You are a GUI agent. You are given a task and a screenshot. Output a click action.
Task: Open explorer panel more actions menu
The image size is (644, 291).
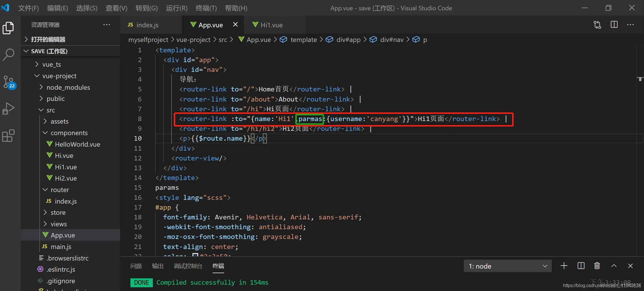107,25
